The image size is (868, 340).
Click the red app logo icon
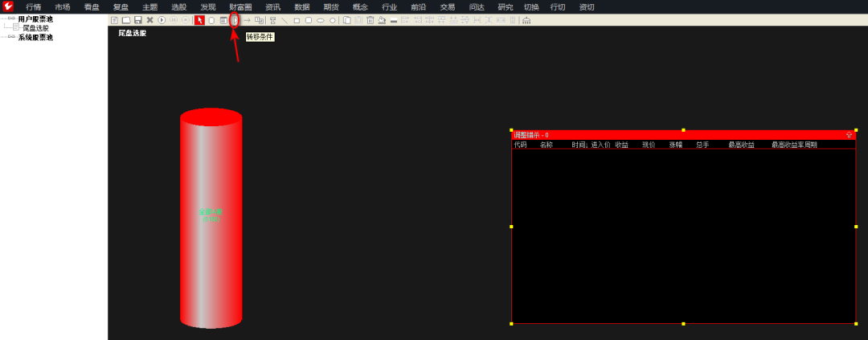(x=8, y=6)
